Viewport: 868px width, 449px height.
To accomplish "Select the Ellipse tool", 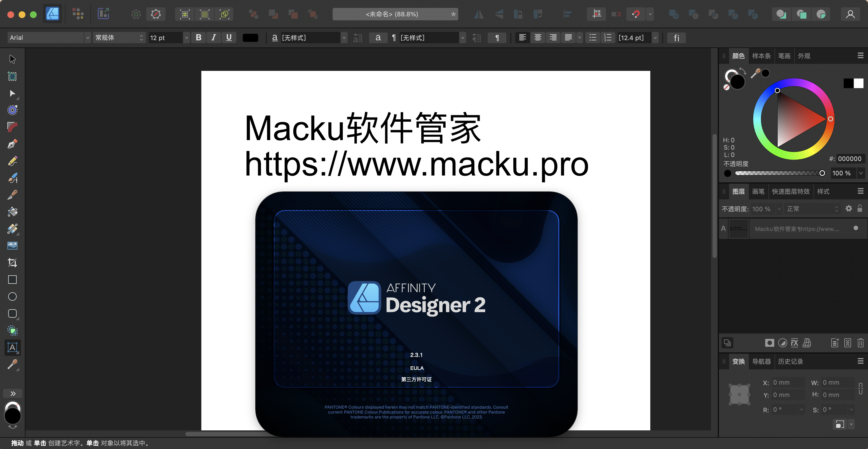I will pos(12,297).
